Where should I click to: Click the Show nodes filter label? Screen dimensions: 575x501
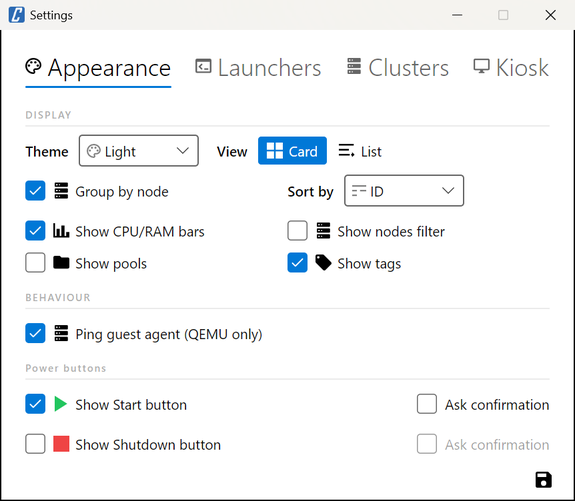[x=391, y=231]
